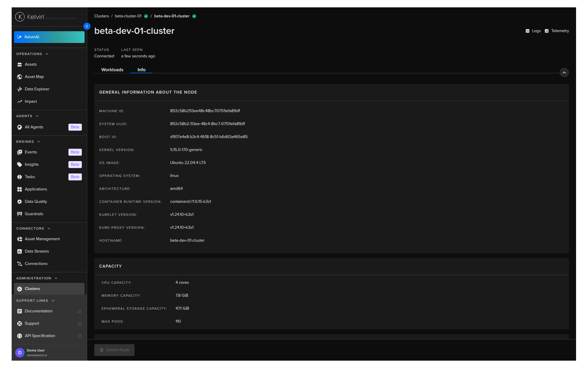Collapse the Support Links section
The width and height of the screenshot is (588, 368).
point(53,301)
